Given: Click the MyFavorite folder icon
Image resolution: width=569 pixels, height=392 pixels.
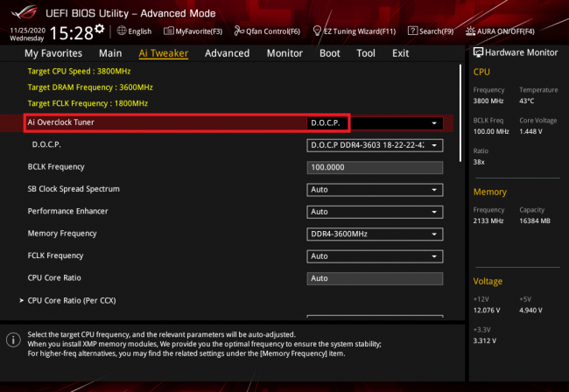Looking at the screenshot, I should tap(169, 31).
